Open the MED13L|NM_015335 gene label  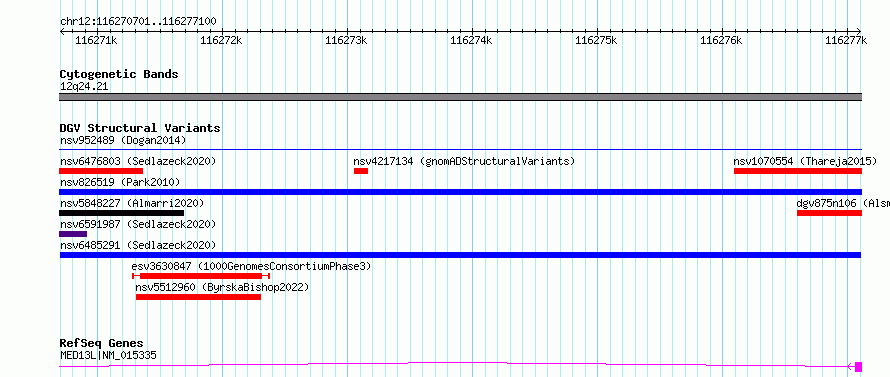click(x=108, y=355)
